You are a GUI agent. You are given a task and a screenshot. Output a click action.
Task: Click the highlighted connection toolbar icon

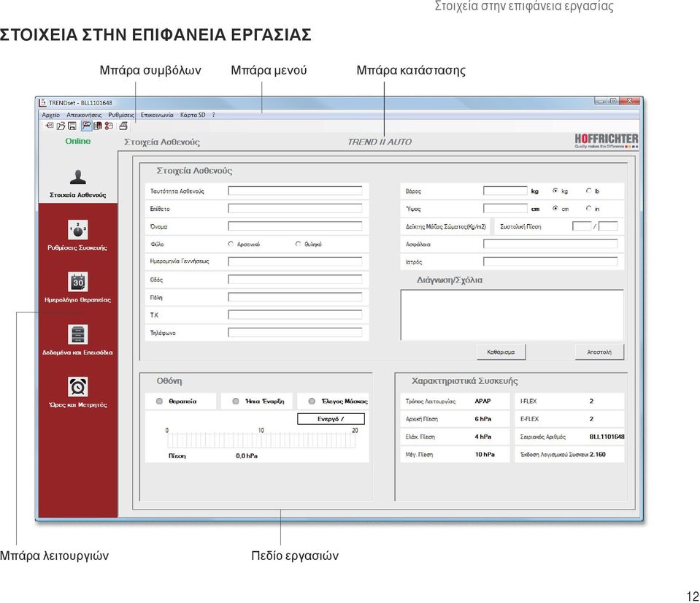86,126
